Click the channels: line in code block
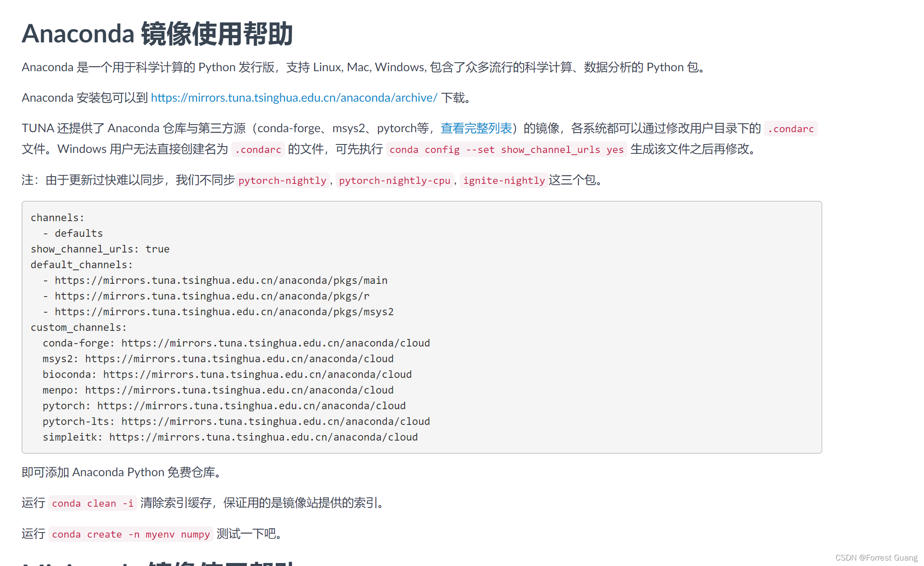Image resolution: width=924 pixels, height=566 pixels. coord(58,218)
